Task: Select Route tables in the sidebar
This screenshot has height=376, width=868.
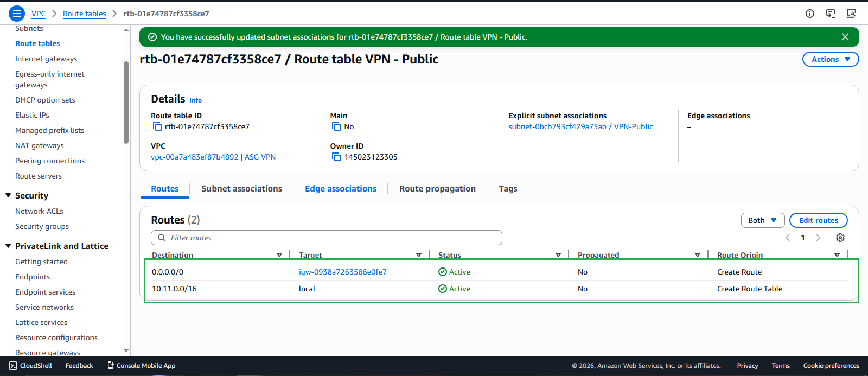Action: tap(37, 43)
